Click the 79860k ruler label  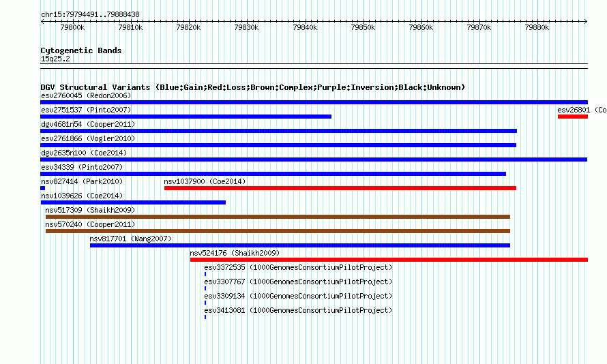click(x=421, y=27)
